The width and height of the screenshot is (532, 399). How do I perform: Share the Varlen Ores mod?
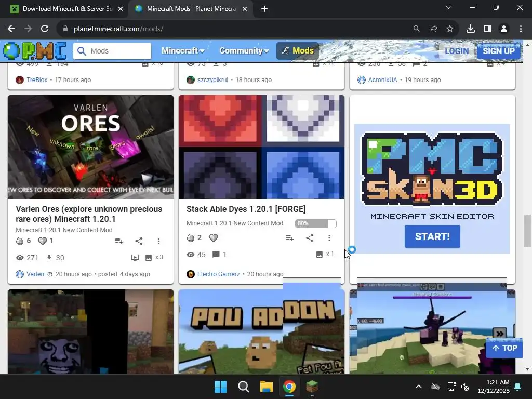pos(139,241)
